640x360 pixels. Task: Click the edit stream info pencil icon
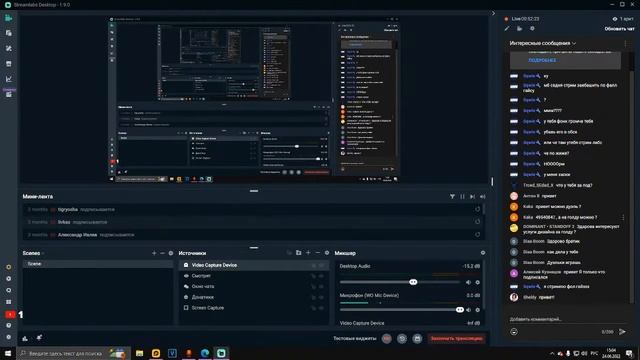tap(507, 29)
